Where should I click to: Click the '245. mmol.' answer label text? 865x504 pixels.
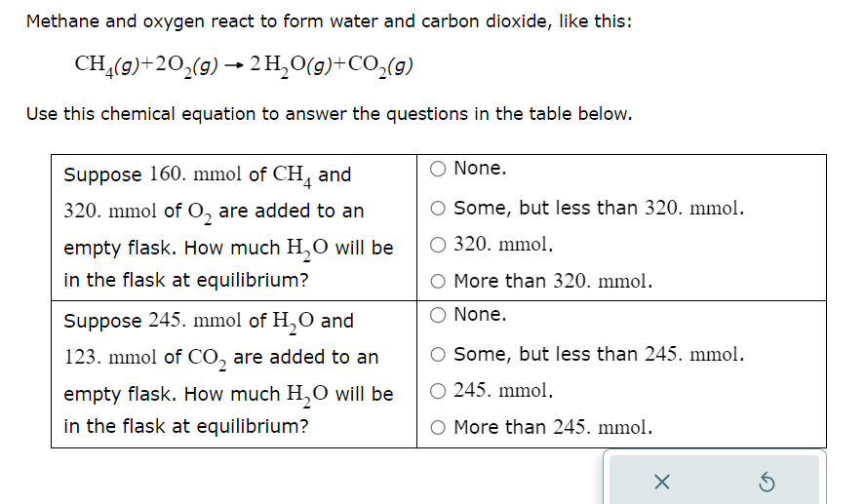coord(503,390)
